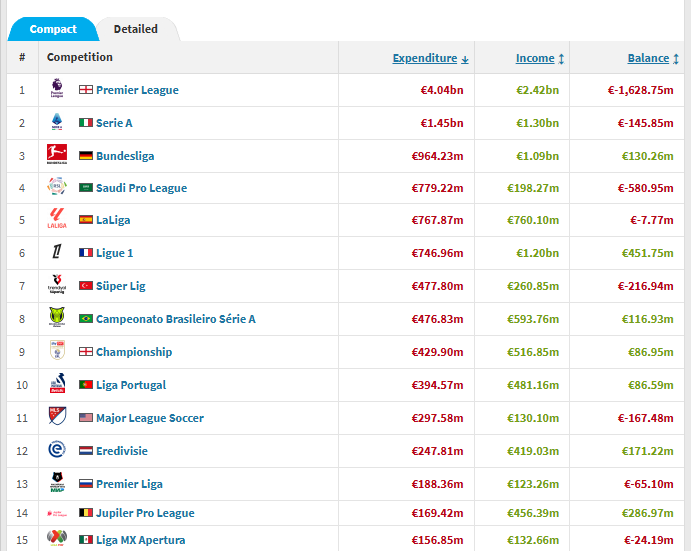Image resolution: width=691 pixels, height=551 pixels.
Task: Open the Championship competition link
Action: pyautogui.click(x=134, y=352)
